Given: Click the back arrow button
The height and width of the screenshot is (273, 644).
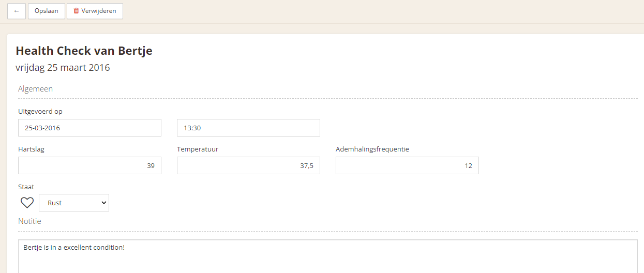Looking at the screenshot, I should tap(17, 11).
